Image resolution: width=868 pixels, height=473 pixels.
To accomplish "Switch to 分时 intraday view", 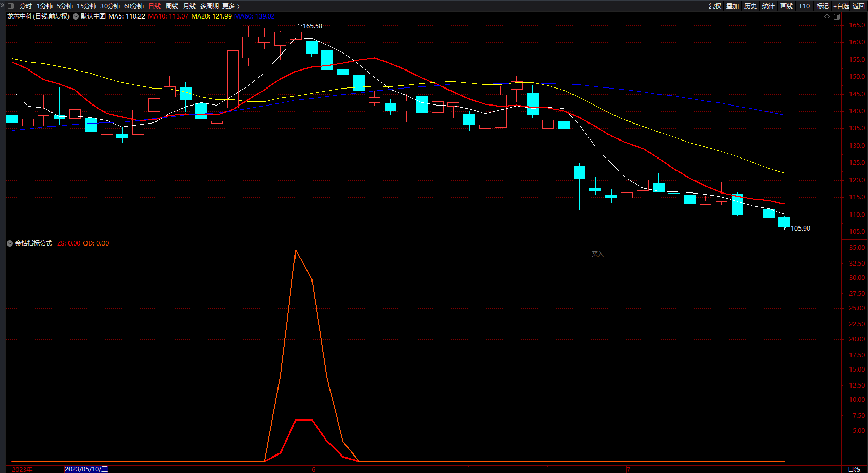I will [x=25, y=6].
